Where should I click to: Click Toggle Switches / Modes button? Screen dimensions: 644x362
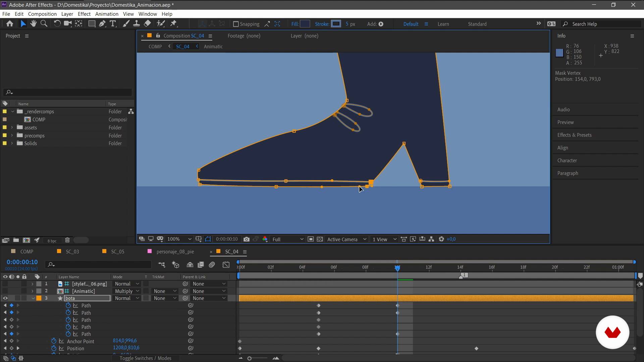(x=145, y=358)
